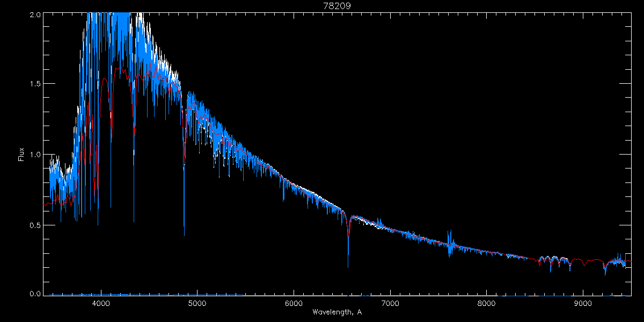Click the deep absorption dip near 6560 Å
Screen dimensions: 644x322
(348, 265)
